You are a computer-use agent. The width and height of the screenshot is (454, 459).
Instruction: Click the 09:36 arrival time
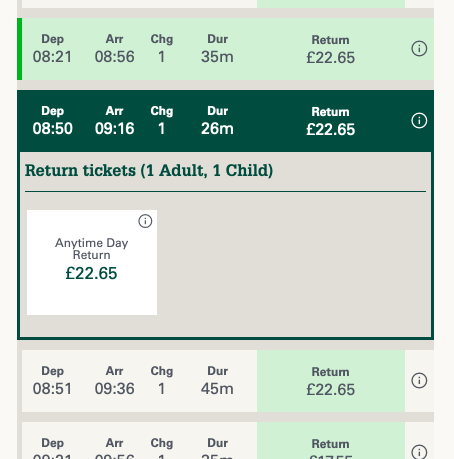[x=114, y=389]
